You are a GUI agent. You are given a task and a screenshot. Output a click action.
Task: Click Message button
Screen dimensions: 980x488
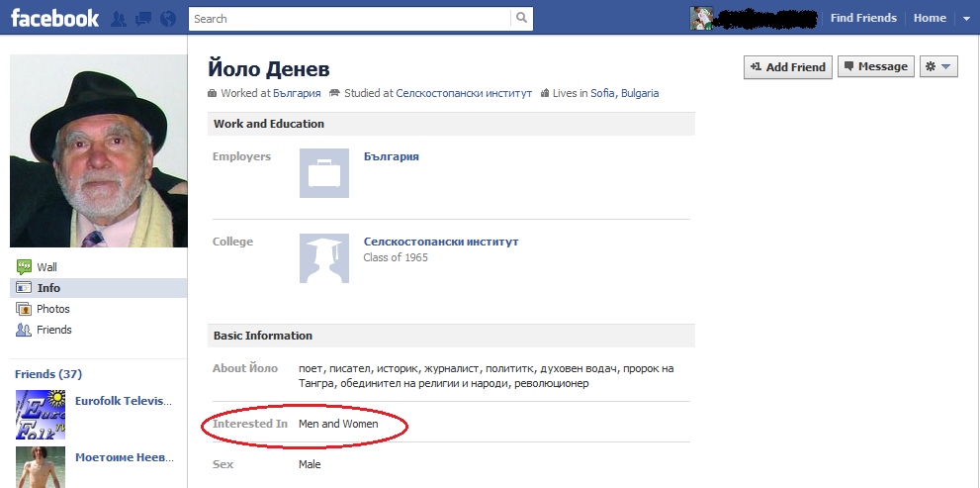click(875, 66)
